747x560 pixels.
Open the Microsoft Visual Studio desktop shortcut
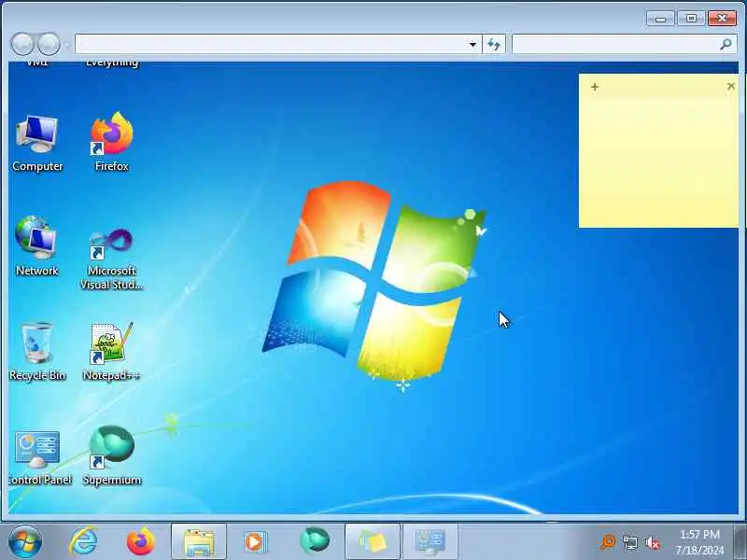click(112, 259)
